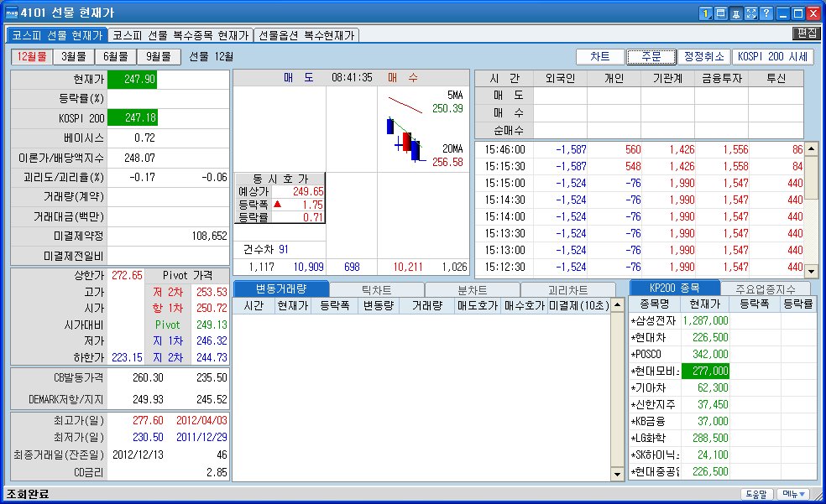Viewport: 826px width, 504px height.
Task: Open the 메뉴 dropdown in status bar
Action: (x=792, y=494)
